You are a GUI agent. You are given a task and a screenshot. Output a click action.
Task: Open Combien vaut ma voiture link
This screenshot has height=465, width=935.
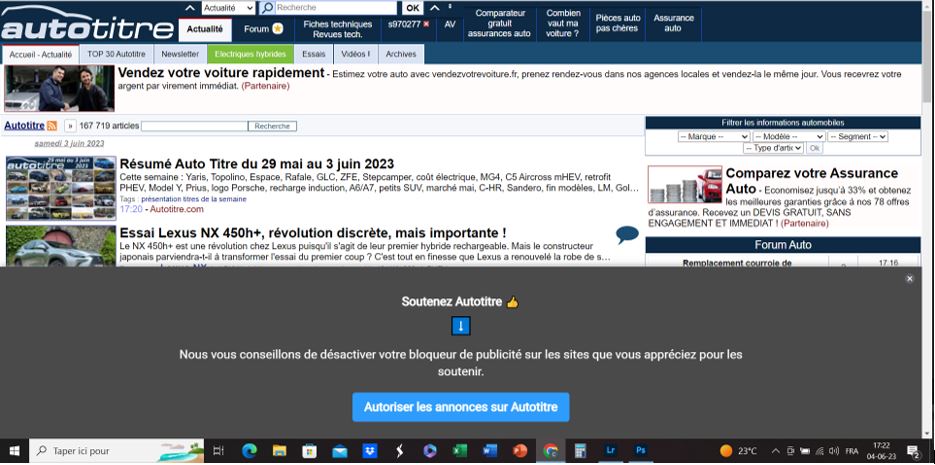click(x=563, y=24)
